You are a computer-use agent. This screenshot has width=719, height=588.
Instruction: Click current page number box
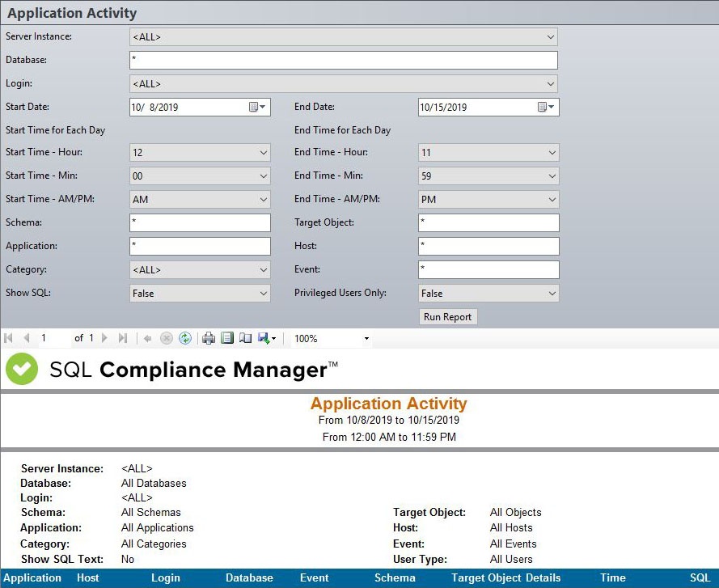[x=54, y=339]
